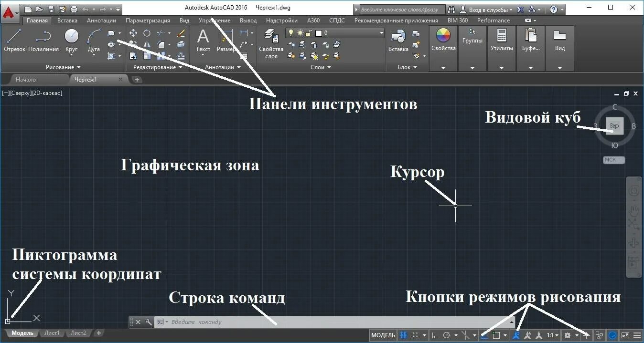This screenshot has height=343, width=644.
Task: Toggle hardware acceleration blue circle icon
Action: [612, 335]
